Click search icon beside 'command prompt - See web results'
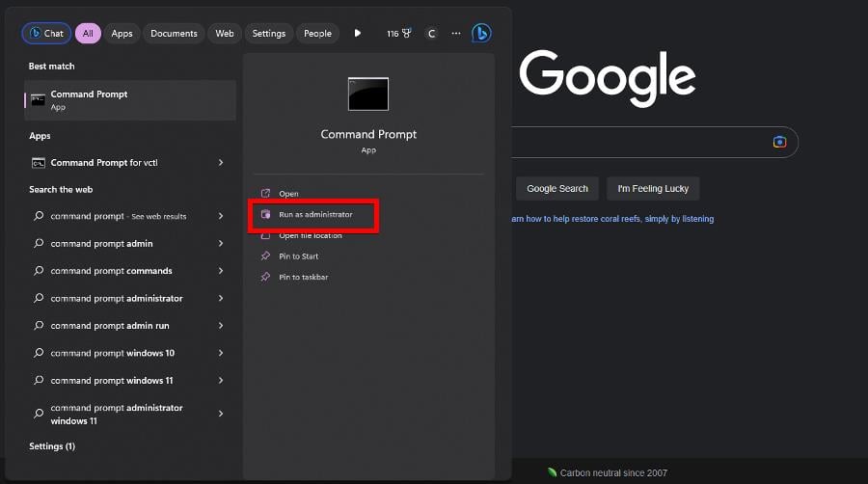This screenshot has width=868, height=484. 39,215
